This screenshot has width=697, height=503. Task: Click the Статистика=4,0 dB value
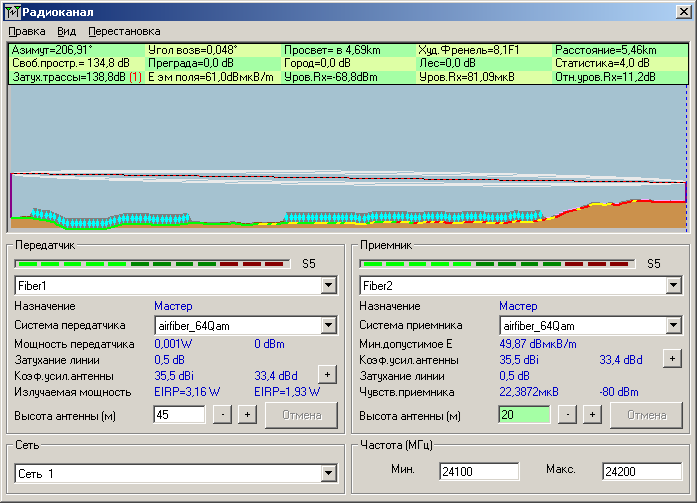pyautogui.click(x=602, y=64)
